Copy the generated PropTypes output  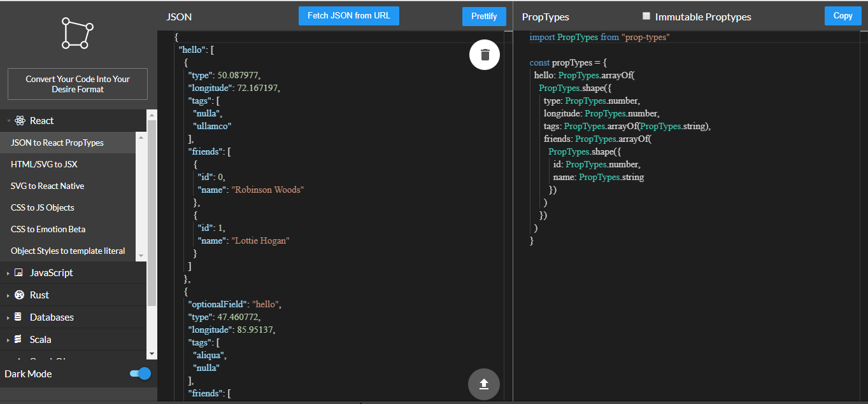[843, 16]
